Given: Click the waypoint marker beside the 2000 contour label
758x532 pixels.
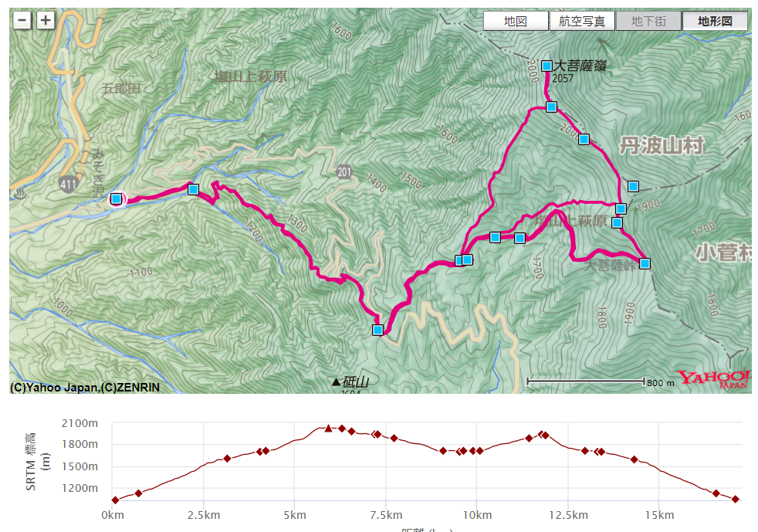Looking at the screenshot, I should (x=584, y=139).
